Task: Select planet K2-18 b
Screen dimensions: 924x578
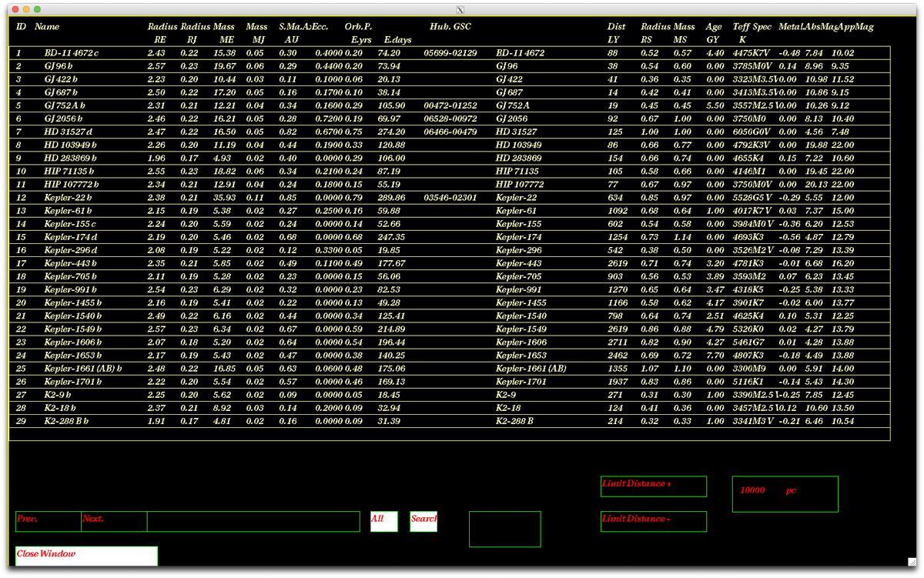Action: click(450, 406)
